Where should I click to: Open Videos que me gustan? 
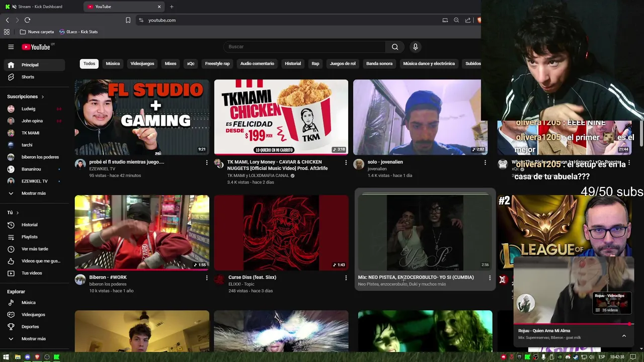pyautogui.click(x=34, y=261)
